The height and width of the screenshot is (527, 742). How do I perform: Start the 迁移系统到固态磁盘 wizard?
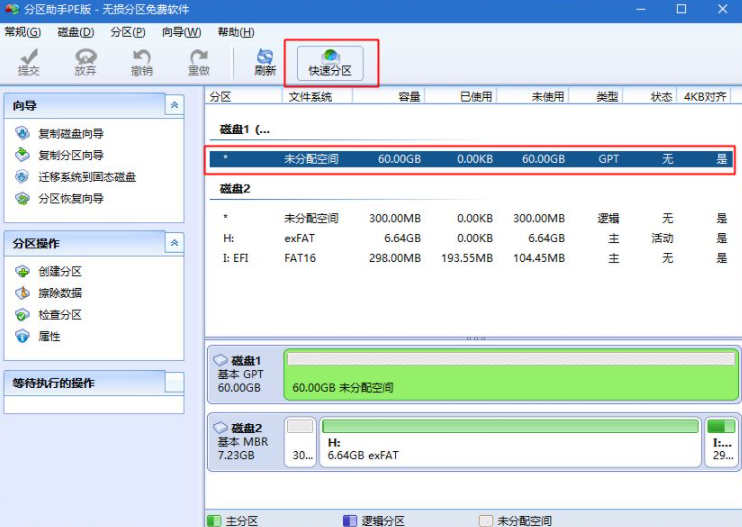(86, 177)
